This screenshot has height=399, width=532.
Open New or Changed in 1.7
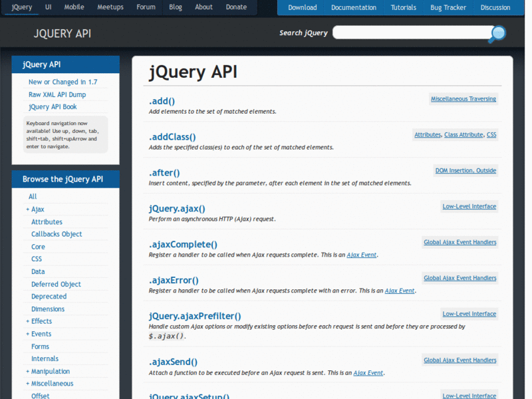[x=63, y=82]
